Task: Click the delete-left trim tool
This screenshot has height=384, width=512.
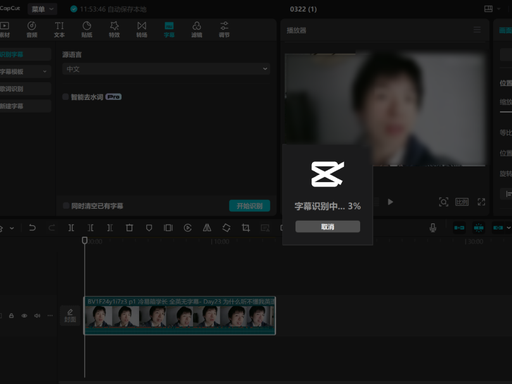Action: point(90,228)
